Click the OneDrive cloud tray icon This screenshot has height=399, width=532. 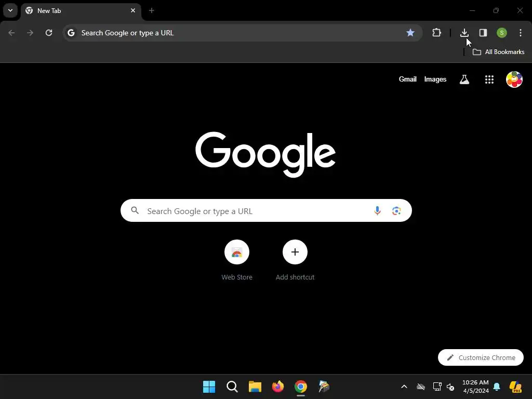421,387
